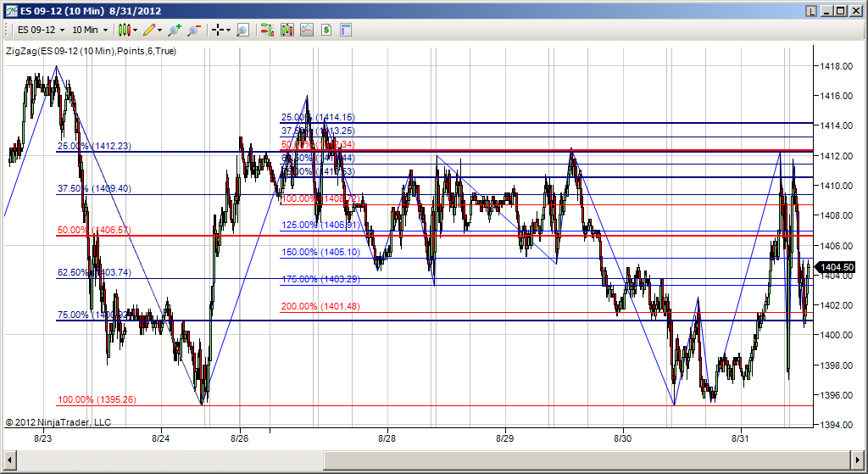Viewport: 868px width, 474px height.
Task: Click the zoom in magnifier icon
Action: tap(175, 30)
